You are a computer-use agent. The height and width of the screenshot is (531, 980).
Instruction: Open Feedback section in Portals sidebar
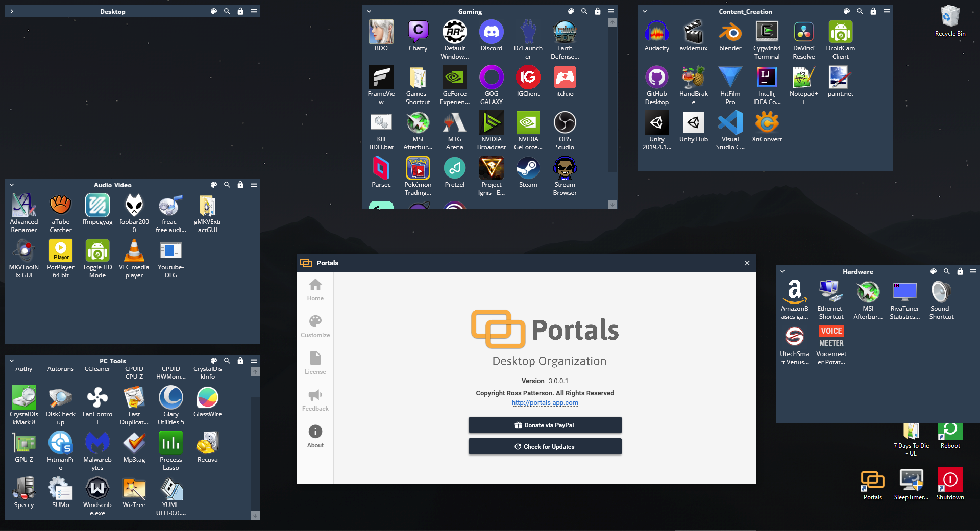tap(315, 400)
